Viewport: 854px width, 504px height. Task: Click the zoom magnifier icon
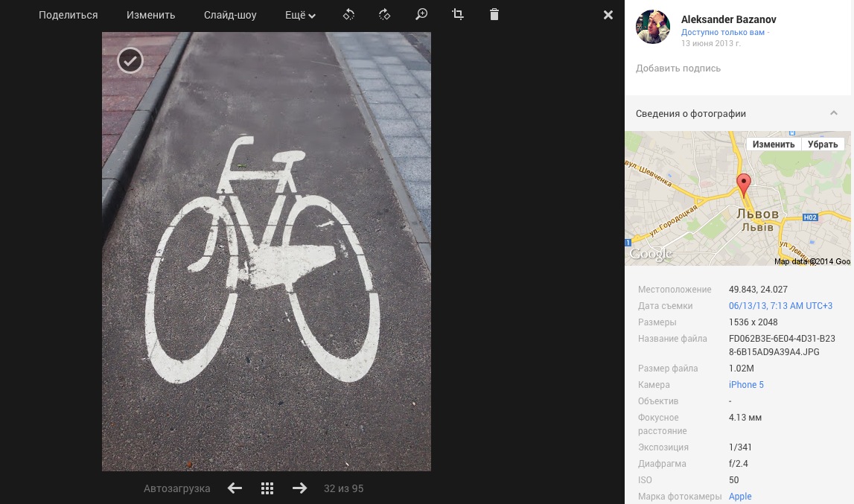[421, 15]
